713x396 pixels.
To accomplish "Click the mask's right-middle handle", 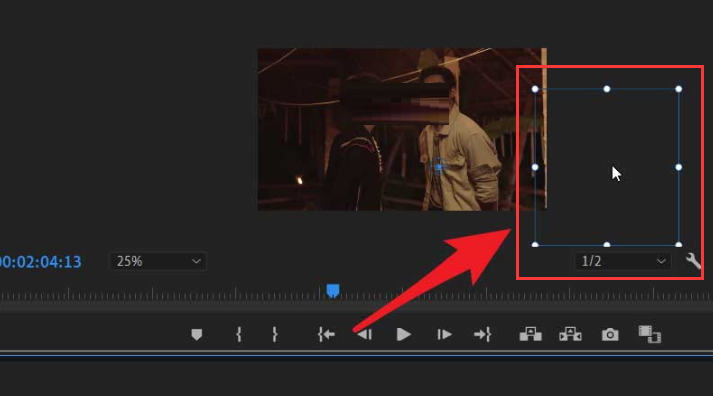I will [x=678, y=167].
